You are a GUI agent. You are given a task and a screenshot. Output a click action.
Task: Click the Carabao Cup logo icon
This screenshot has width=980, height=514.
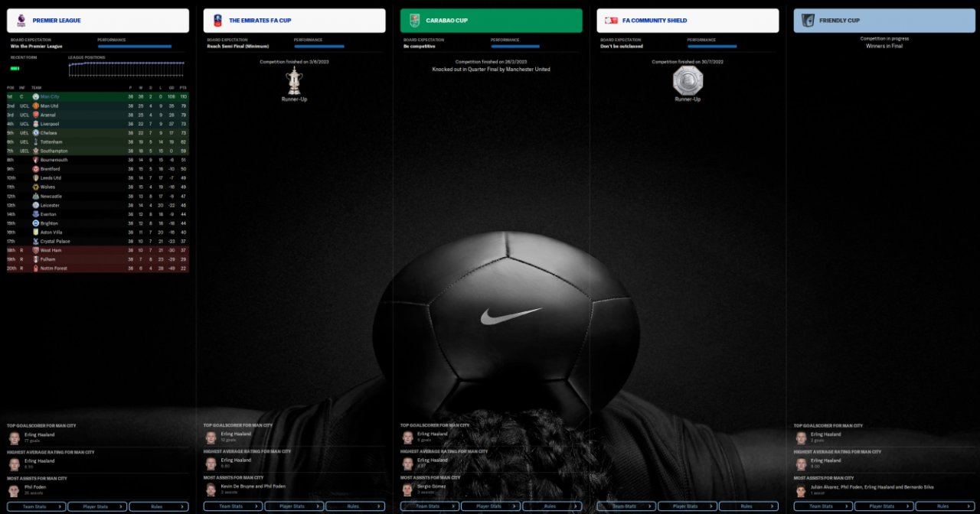[x=414, y=21]
